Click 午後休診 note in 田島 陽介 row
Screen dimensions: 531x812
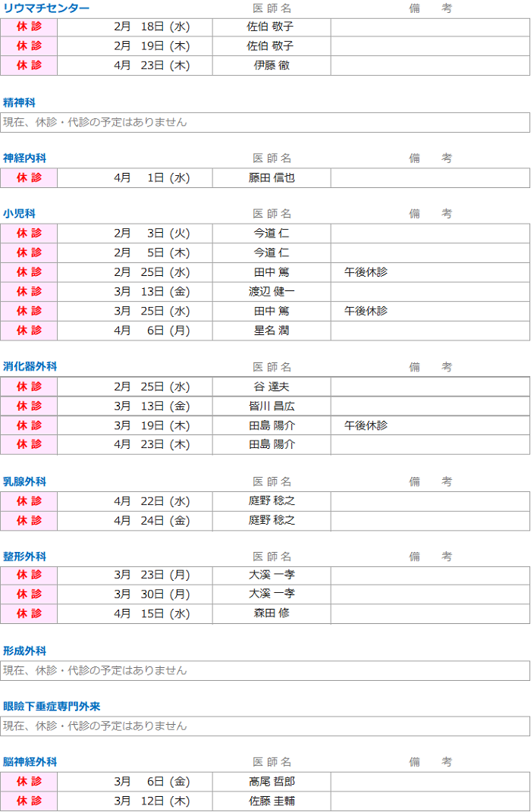(366, 425)
